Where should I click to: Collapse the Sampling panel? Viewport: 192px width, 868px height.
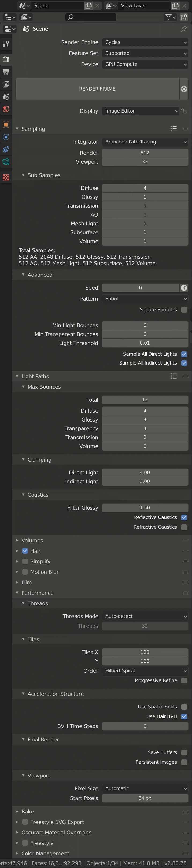point(17,129)
